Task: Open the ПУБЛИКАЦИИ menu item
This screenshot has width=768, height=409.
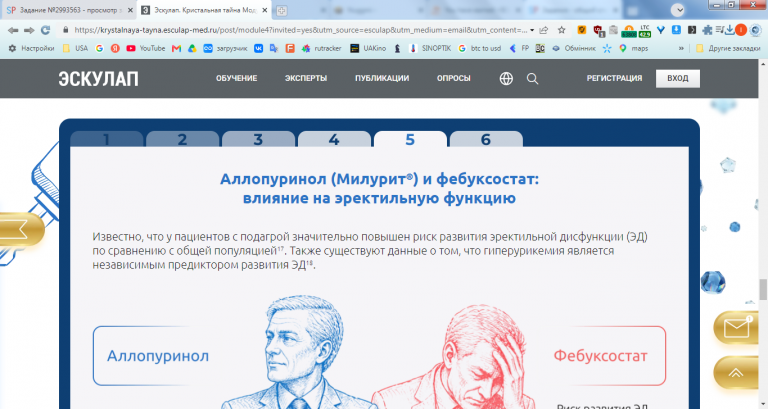Action: point(382,78)
